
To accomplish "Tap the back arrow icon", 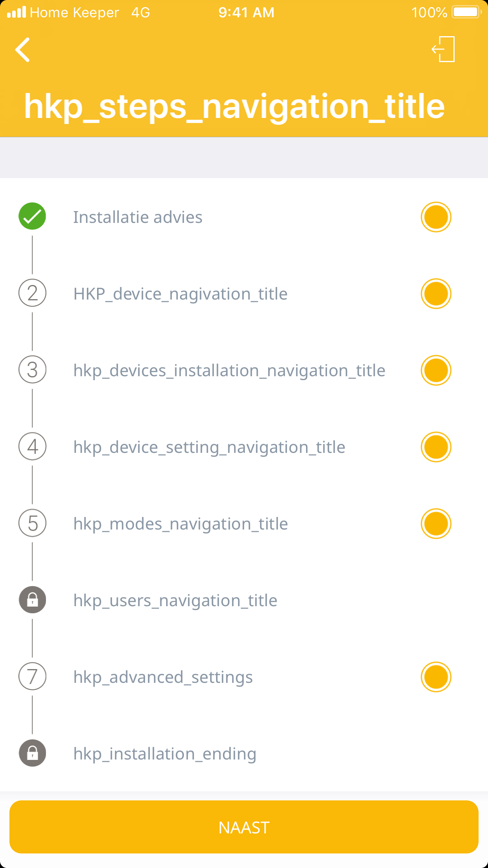I will pyautogui.click(x=23, y=50).
